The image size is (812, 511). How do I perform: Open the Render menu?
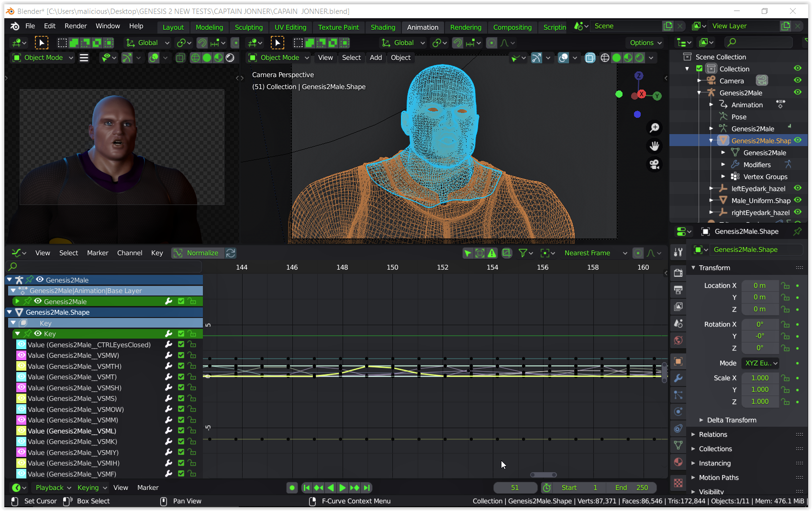pyautogui.click(x=76, y=26)
